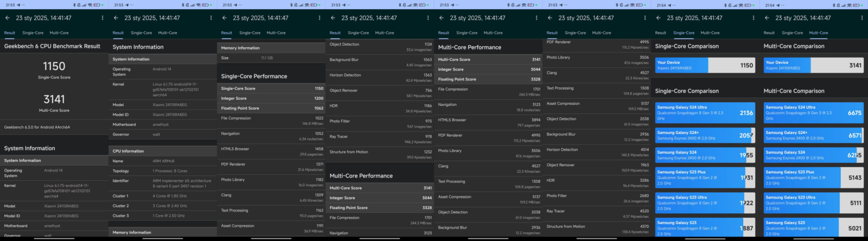Open more options on the screen showing Object Detection 1124

[428, 18]
